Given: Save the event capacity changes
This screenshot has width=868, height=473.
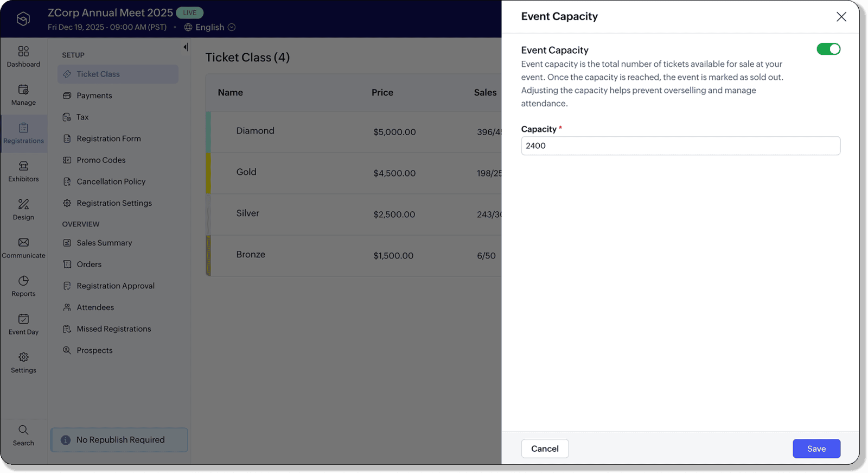Looking at the screenshot, I should [x=816, y=449].
